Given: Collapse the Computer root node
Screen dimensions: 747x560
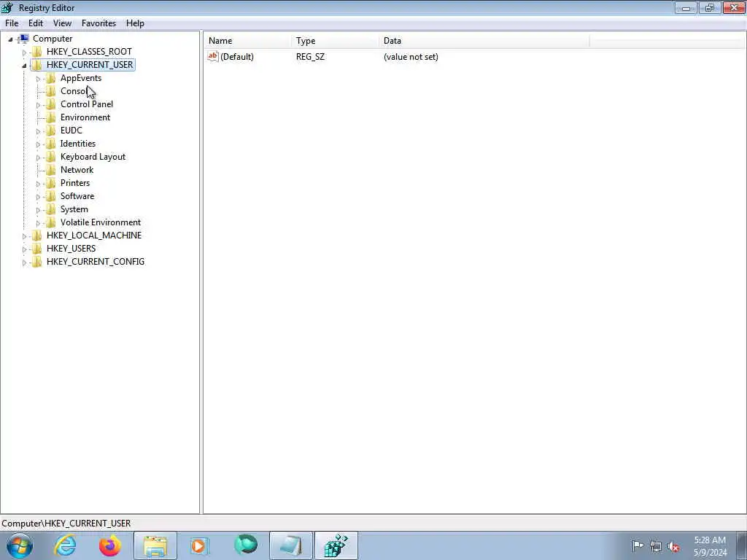Looking at the screenshot, I should [x=10, y=39].
